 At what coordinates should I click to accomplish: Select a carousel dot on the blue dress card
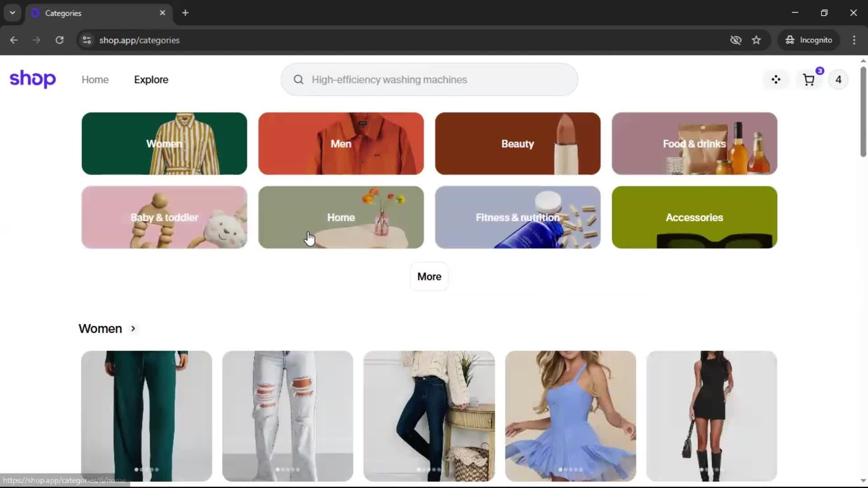pos(561,469)
